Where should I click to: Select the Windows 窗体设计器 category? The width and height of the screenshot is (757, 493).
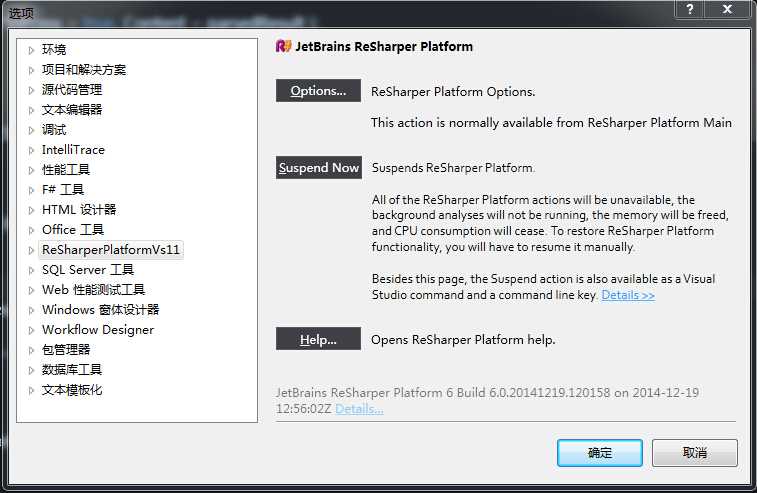coord(100,310)
